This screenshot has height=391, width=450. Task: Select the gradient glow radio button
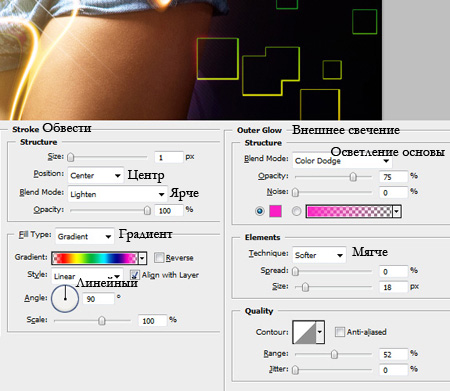click(x=296, y=211)
